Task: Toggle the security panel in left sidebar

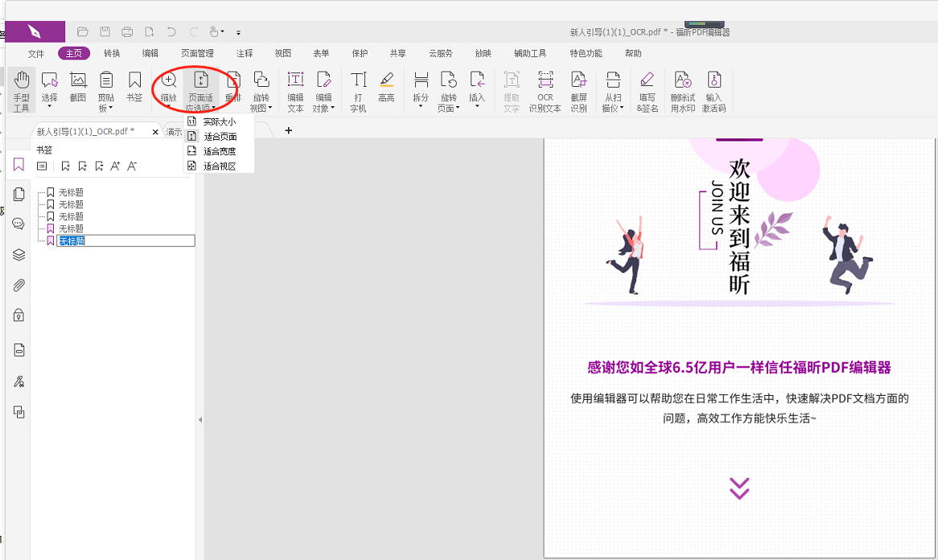Action: [x=18, y=315]
